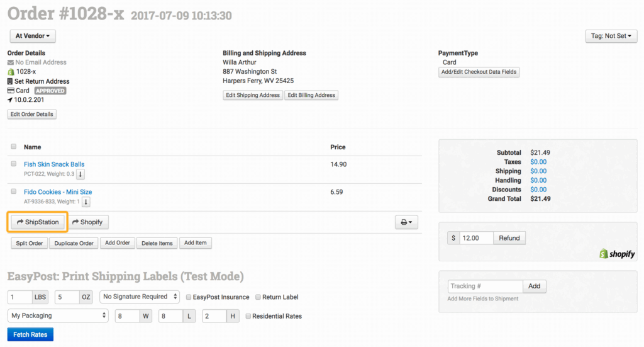The width and height of the screenshot is (644, 347).
Task: Send the order to Shopify
Action: point(88,222)
